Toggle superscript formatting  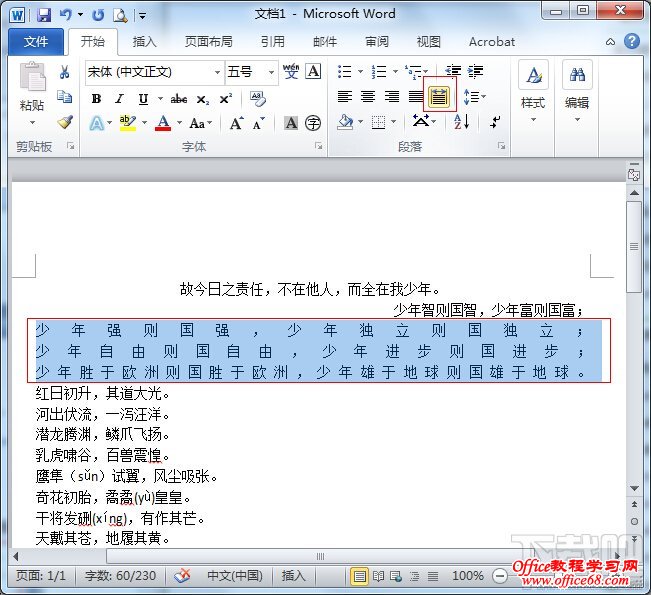tap(226, 98)
